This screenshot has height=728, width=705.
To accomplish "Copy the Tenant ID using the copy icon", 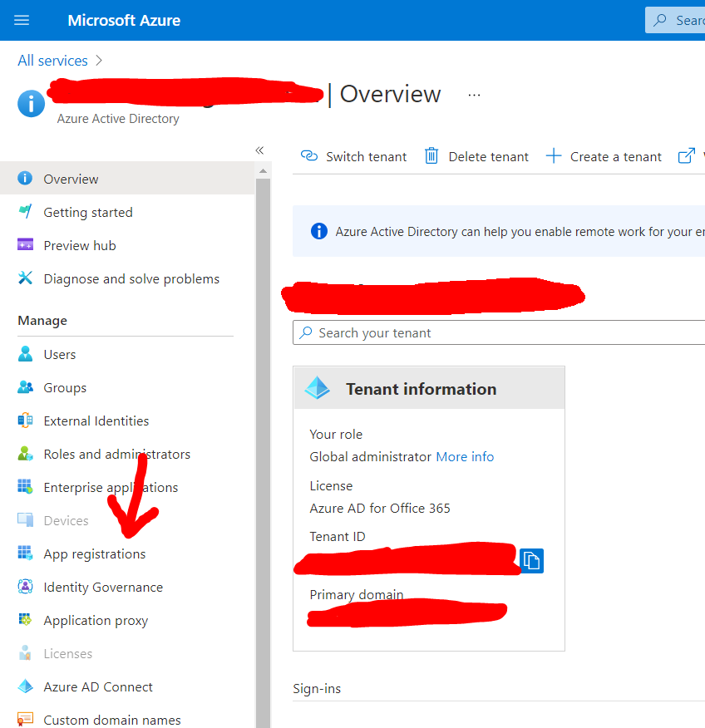I will 531,561.
